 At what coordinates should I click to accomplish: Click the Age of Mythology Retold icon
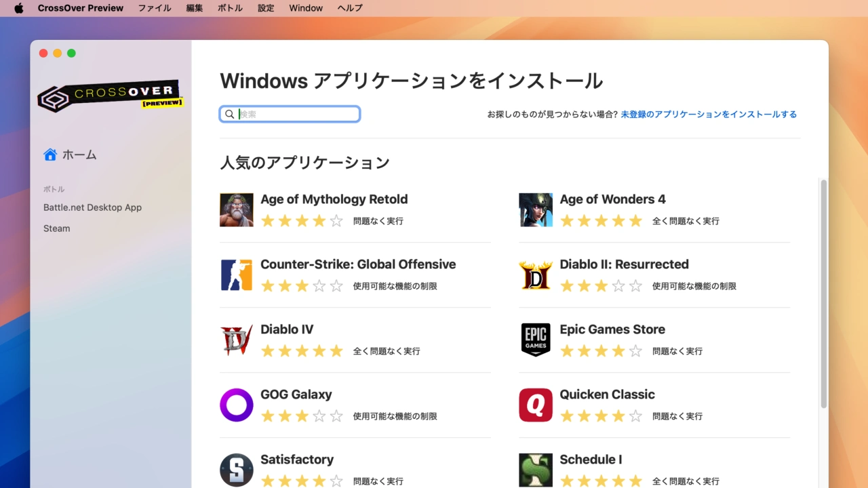click(236, 210)
